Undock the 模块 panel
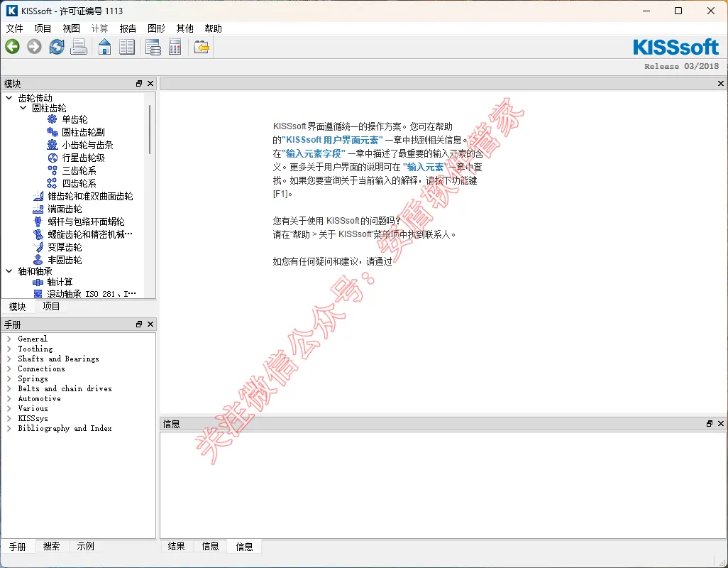 139,84
